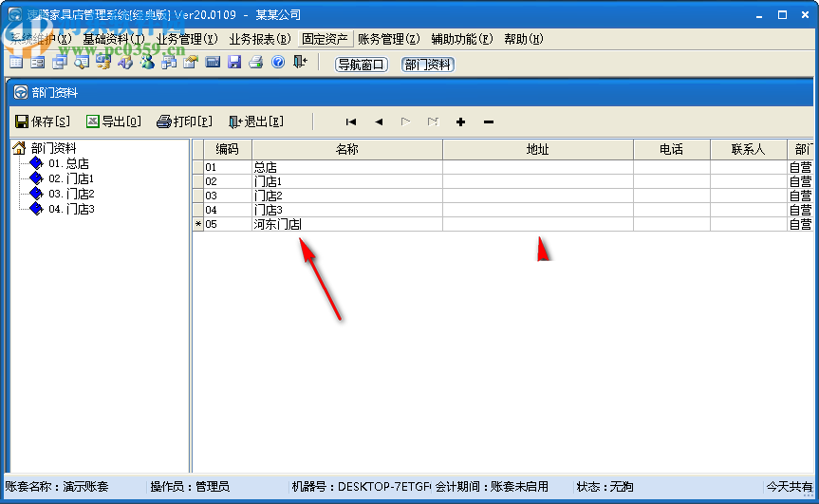Delete record with minus button
The height and width of the screenshot is (504, 819).
tap(489, 121)
